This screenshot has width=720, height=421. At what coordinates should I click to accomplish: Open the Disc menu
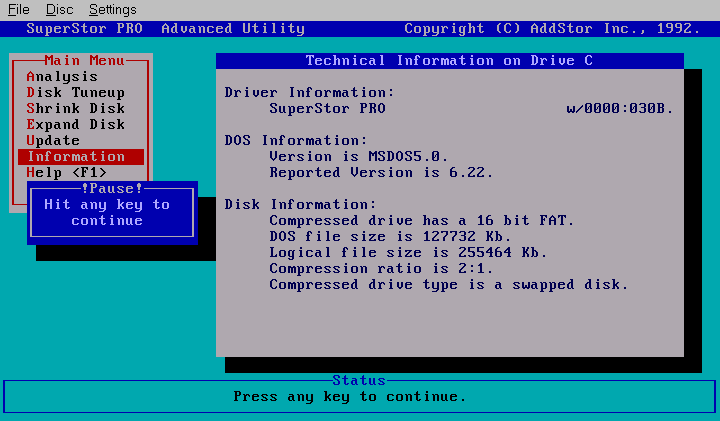(60, 10)
